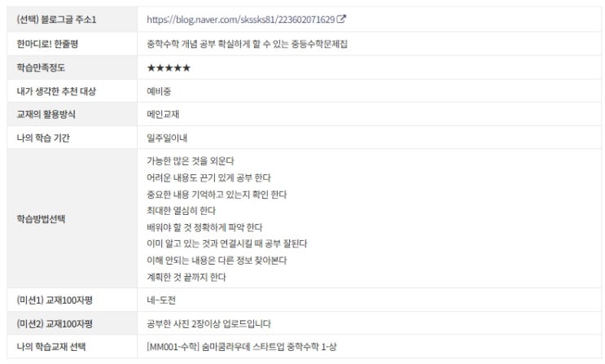Image resolution: width=605 pixels, height=364 pixels.
Task: Open the external link icon beside the blog URL
Action: click(341, 19)
